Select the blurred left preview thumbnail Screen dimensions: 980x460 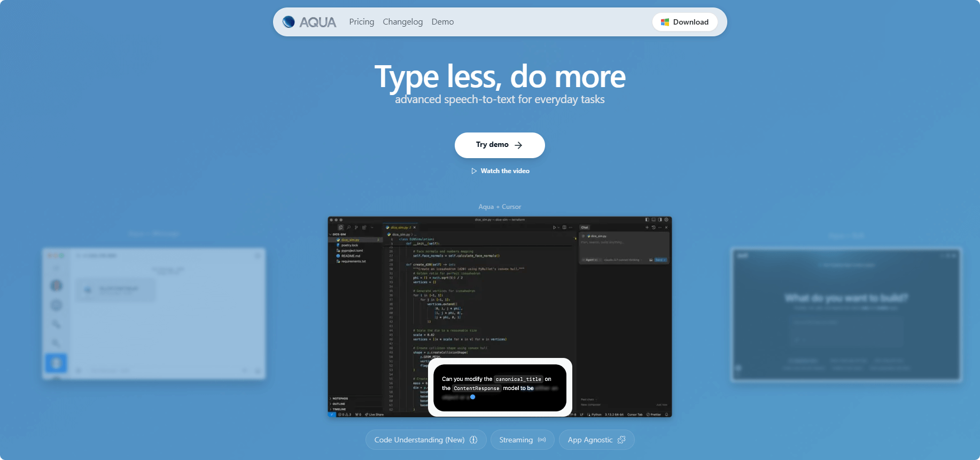[x=154, y=314]
